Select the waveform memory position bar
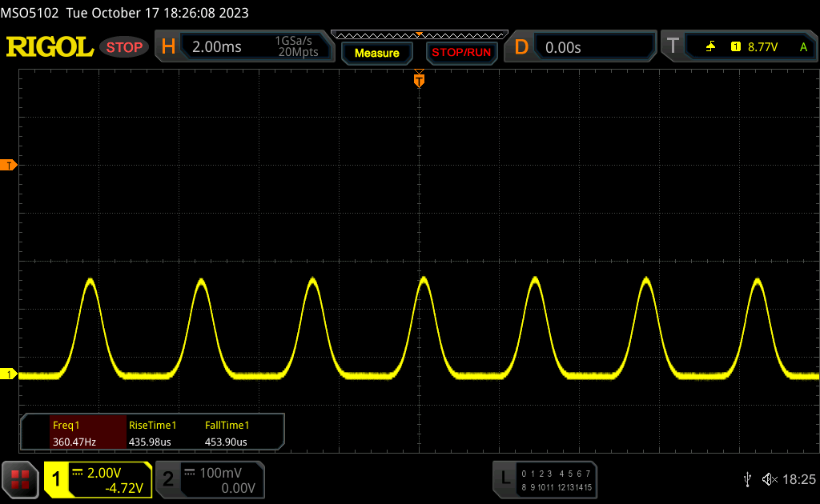Screen dimensions: 820x504 tap(419, 34)
